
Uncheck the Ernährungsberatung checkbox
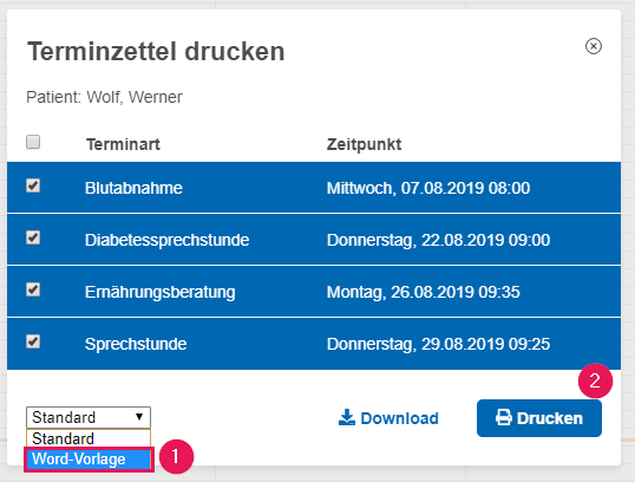click(x=33, y=290)
